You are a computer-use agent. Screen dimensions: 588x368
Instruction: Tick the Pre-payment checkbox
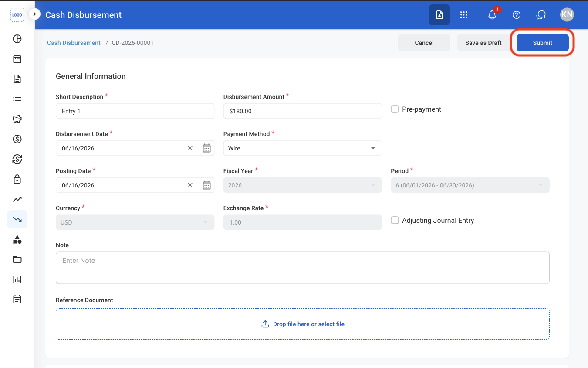point(395,109)
